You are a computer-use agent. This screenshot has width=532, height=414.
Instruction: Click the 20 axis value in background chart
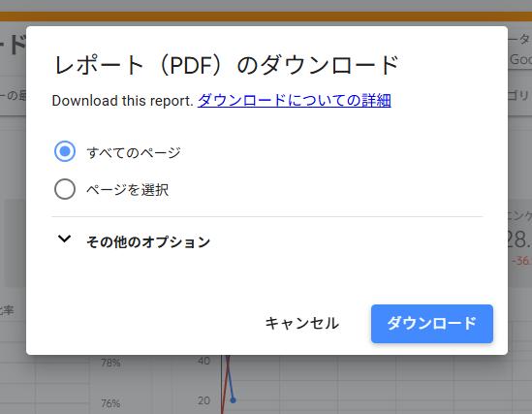[203, 400]
